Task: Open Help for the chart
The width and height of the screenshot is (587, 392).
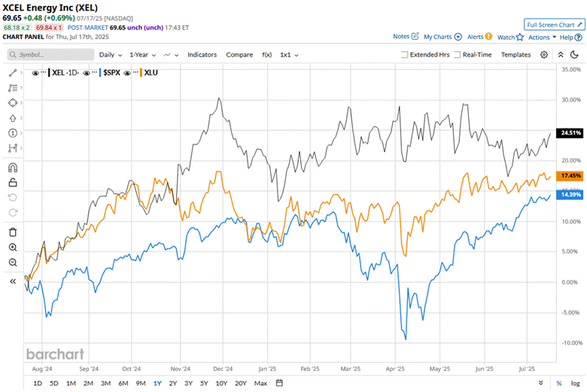Action: click(571, 37)
